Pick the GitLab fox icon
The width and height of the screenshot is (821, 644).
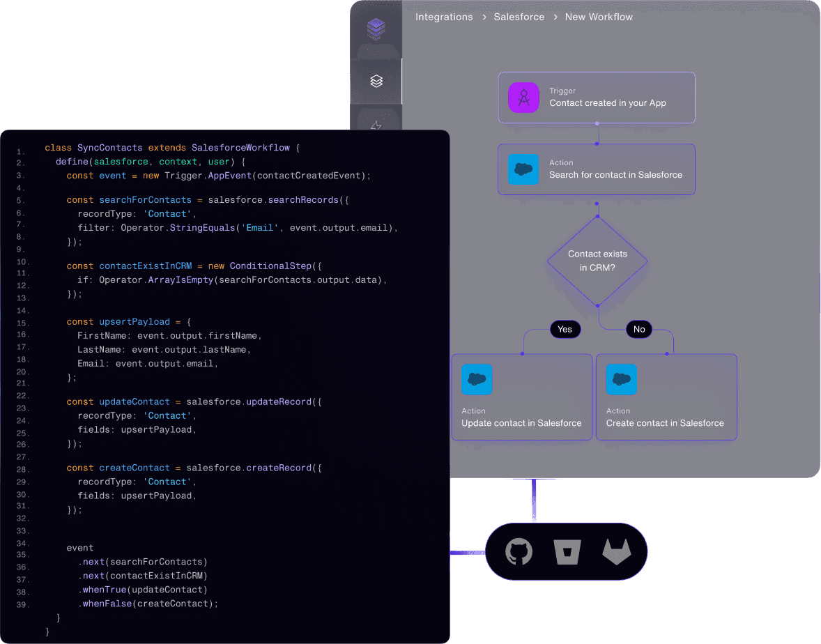point(616,551)
